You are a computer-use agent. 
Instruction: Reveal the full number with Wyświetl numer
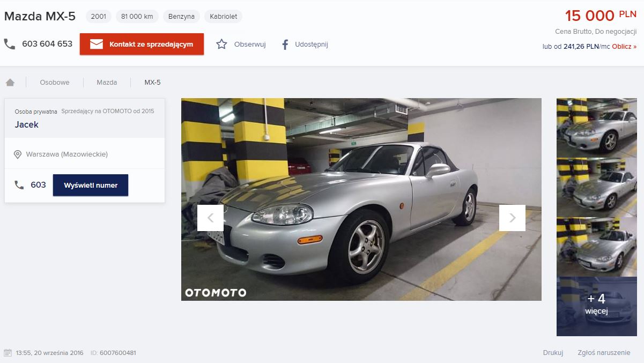91,185
